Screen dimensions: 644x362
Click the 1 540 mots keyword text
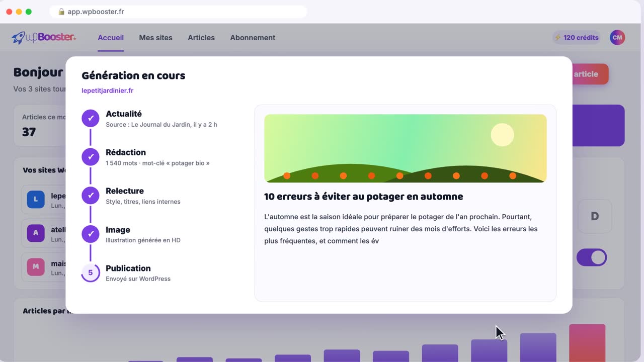(x=157, y=163)
